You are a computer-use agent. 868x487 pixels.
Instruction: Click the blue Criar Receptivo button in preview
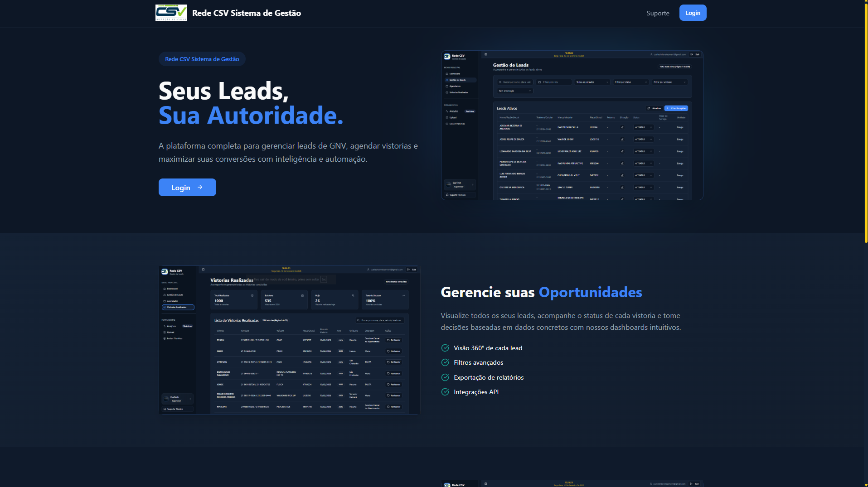[x=676, y=108]
